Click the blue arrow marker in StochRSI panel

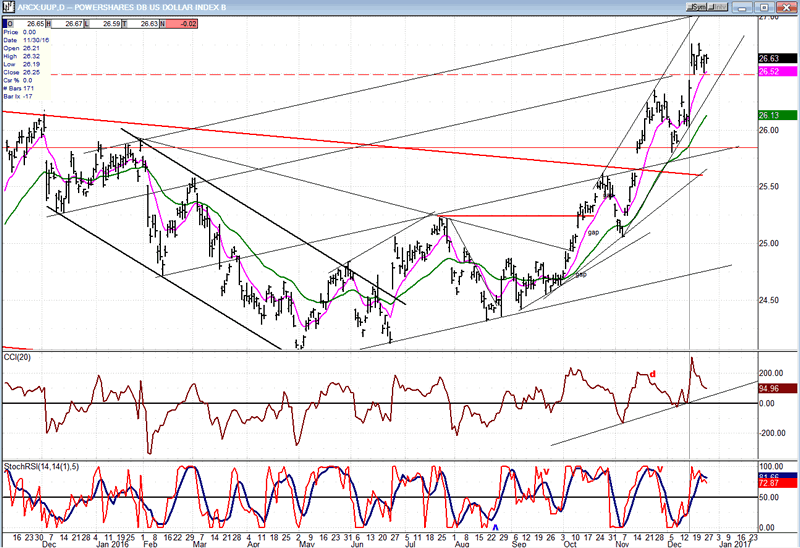click(495, 526)
